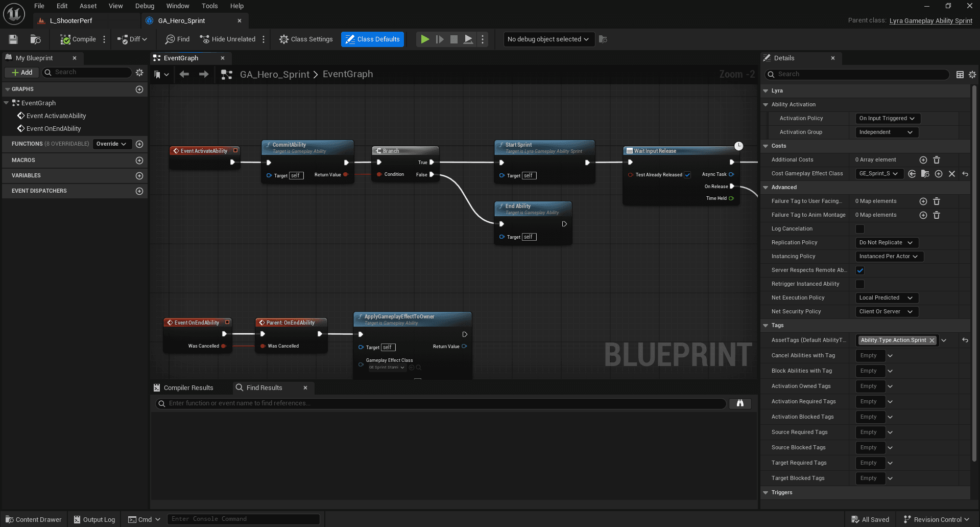Open My Blueprint panel settings gear

pos(139,73)
